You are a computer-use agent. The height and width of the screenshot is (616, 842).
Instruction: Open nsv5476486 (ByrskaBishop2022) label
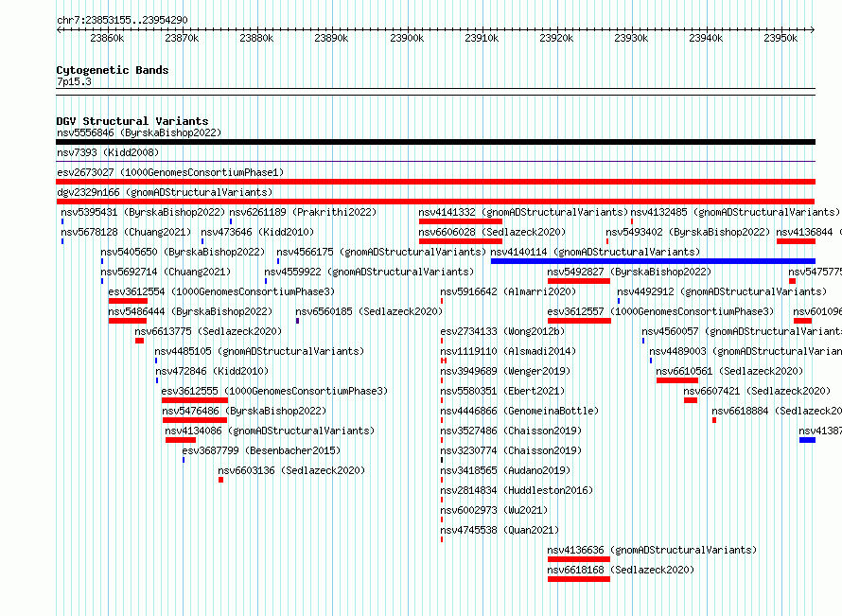[244, 411]
